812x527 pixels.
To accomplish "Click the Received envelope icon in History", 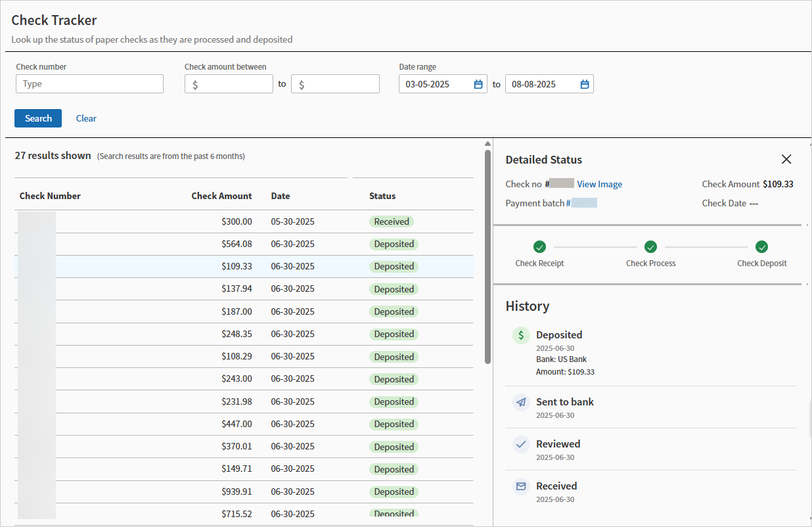I will pyautogui.click(x=521, y=486).
